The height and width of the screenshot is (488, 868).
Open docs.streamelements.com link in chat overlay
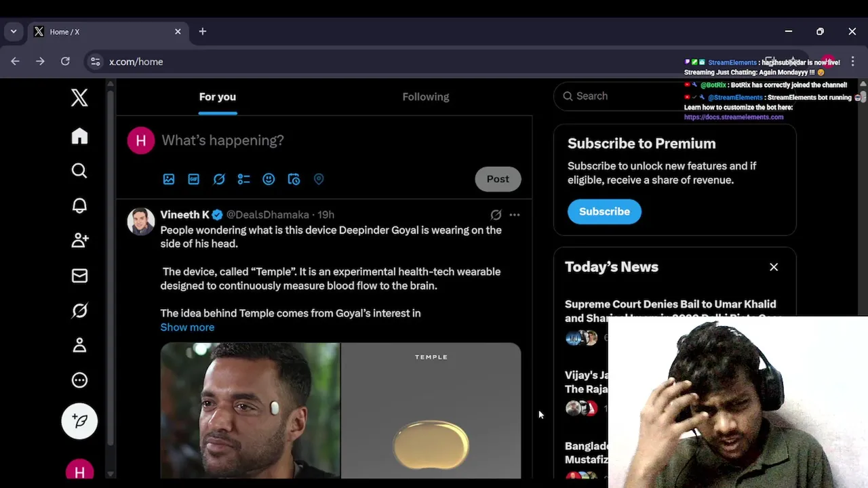[x=734, y=117]
